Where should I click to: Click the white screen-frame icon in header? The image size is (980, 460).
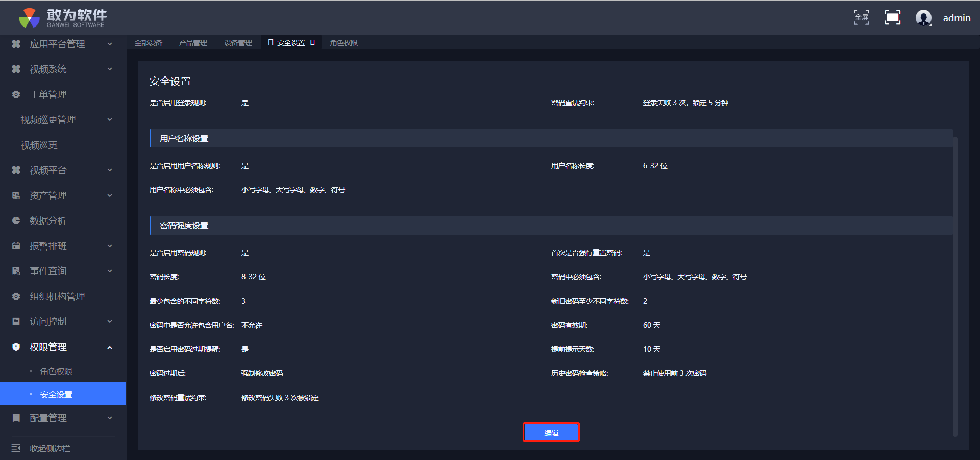(892, 17)
